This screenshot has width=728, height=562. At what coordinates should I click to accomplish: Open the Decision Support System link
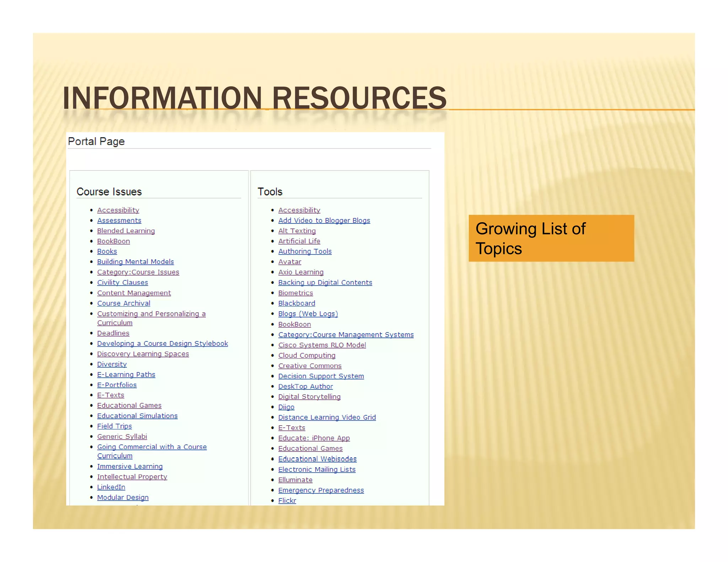pos(321,376)
